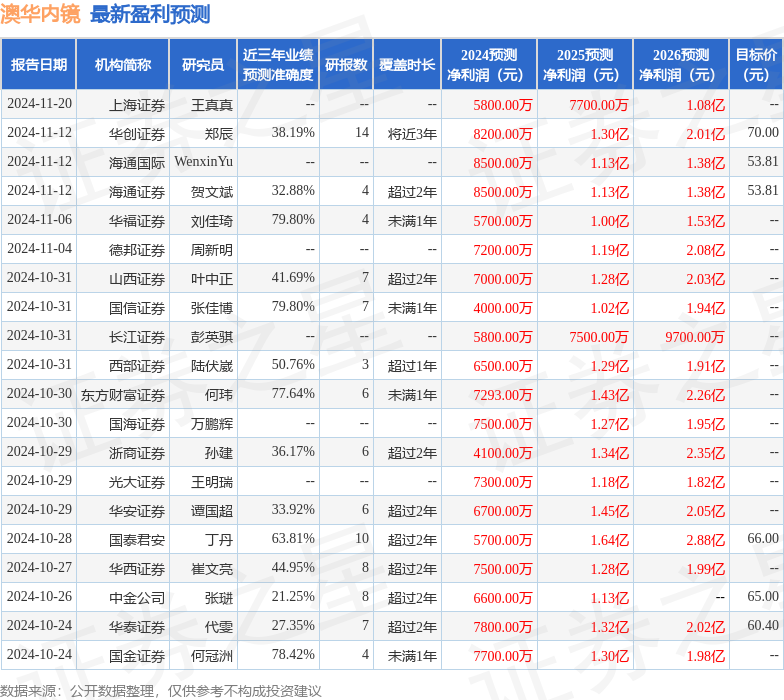Click the 2024-11-20 report date
784x700 pixels.
(x=40, y=104)
